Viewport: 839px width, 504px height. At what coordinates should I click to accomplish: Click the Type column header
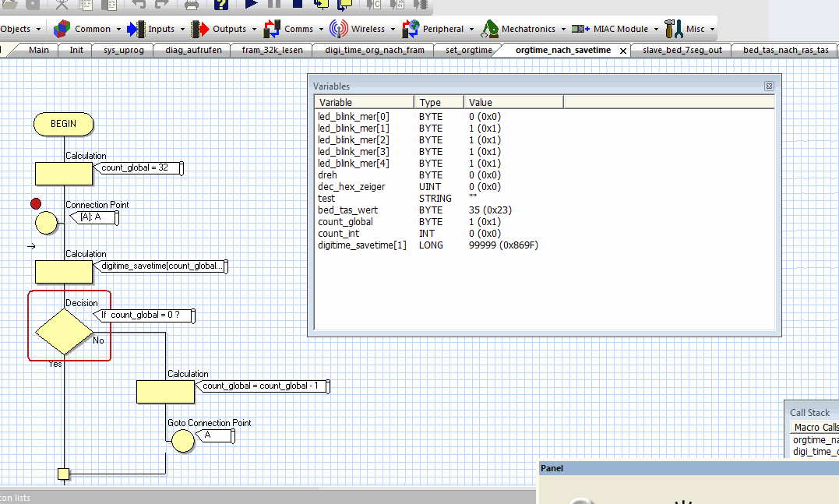click(439, 102)
